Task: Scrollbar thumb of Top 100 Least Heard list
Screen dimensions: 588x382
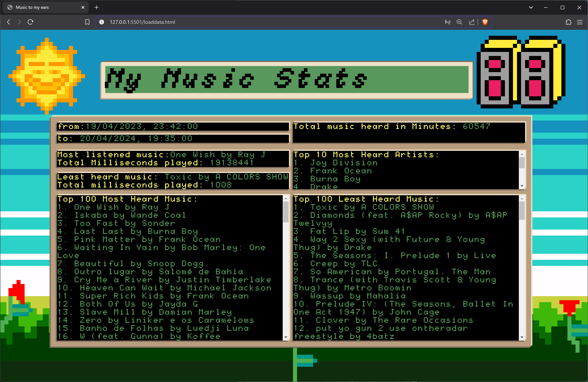Action: pyautogui.click(x=522, y=211)
